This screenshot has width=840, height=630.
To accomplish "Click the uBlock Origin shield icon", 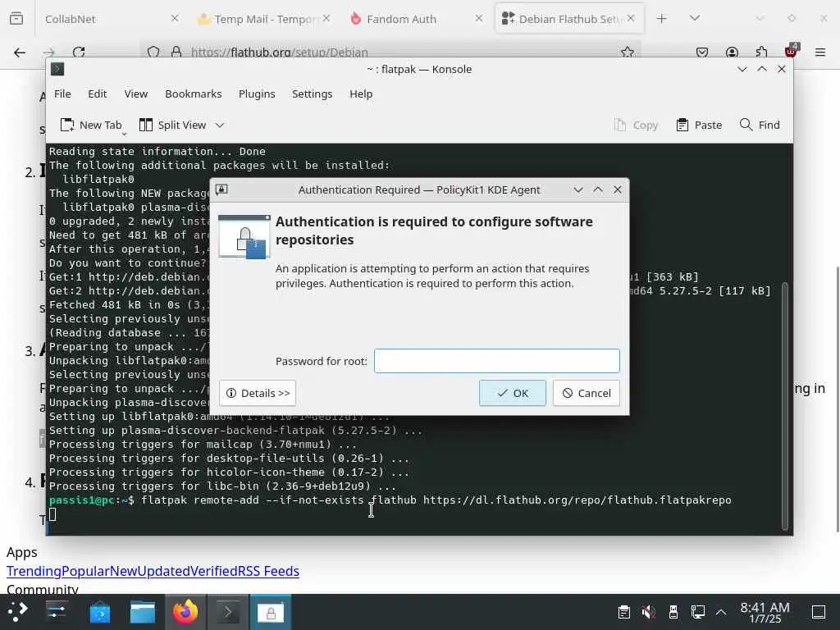I will 792,51.
